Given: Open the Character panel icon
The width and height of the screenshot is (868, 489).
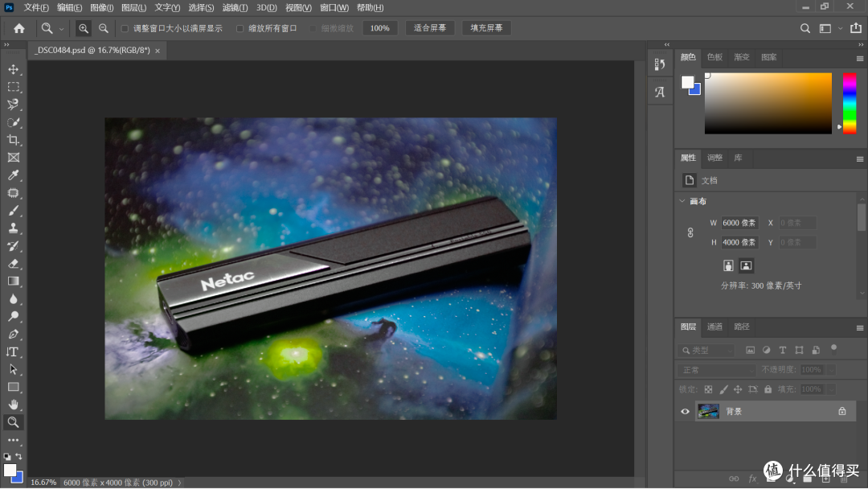Looking at the screenshot, I should [660, 92].
